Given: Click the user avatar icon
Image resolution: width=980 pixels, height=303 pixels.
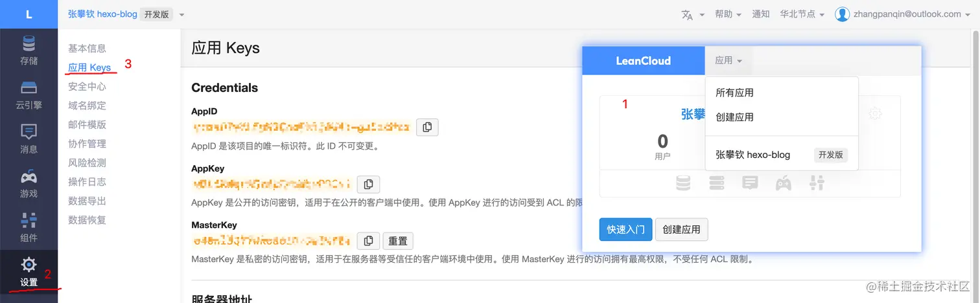Looking at the screenshot, I should pyautogui.click(x=842, y=14).
